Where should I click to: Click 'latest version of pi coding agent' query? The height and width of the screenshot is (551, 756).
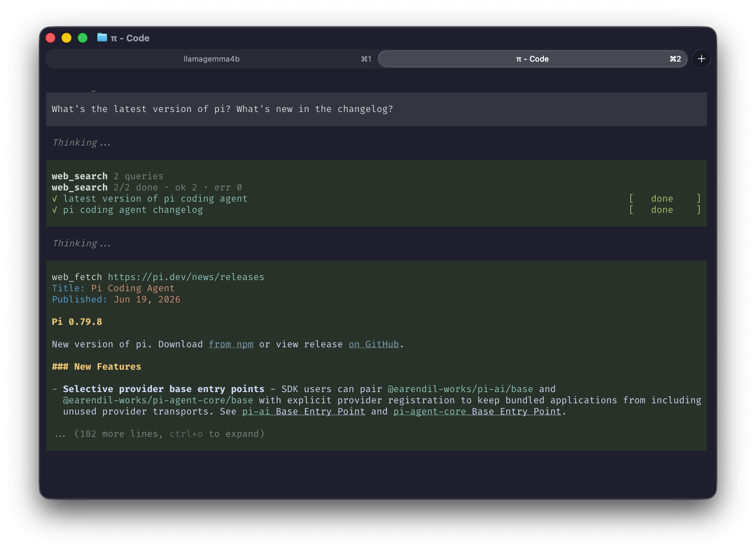point(155,198)
